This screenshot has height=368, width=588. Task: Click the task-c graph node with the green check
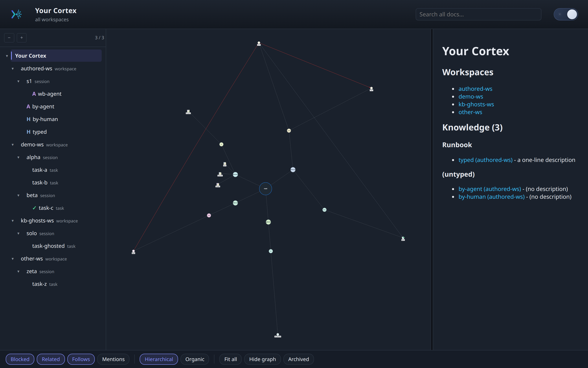403,238
